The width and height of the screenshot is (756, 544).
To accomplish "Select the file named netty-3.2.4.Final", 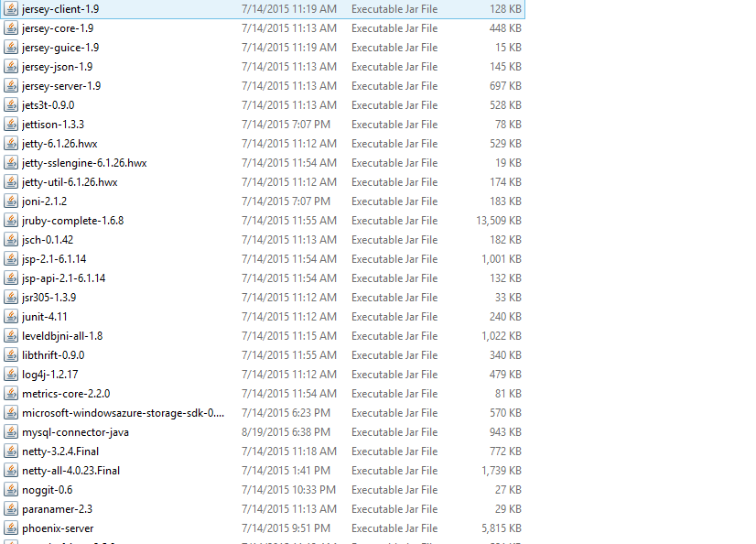I will pos(60,452).
